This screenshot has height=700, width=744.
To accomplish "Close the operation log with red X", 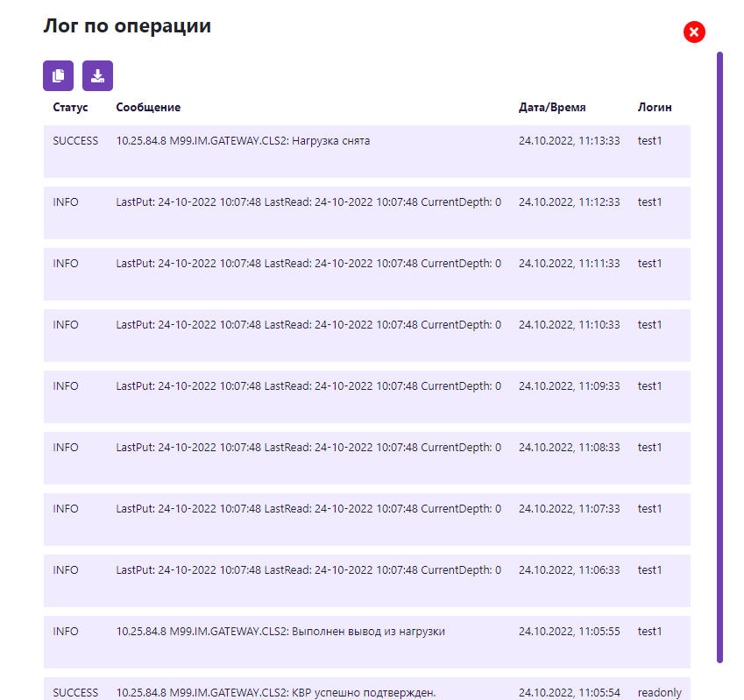I will coord(694,32).
